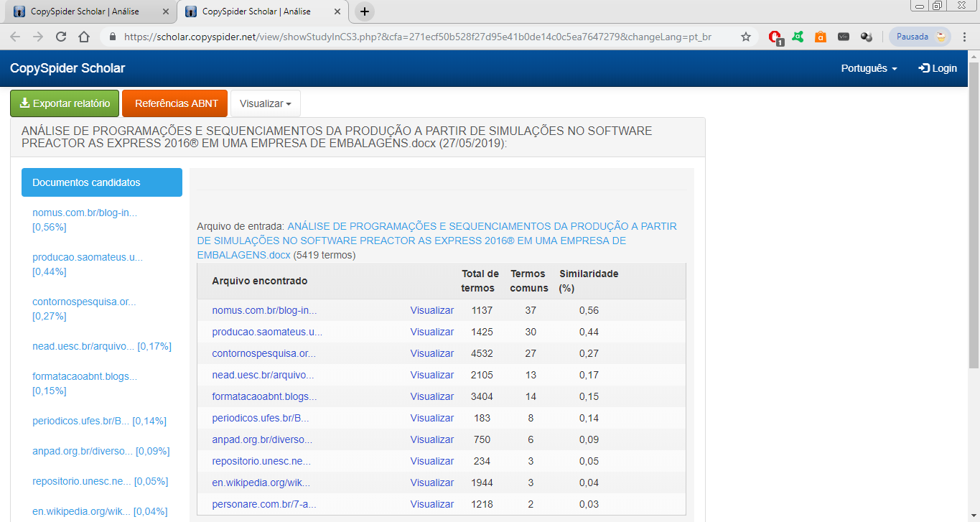The image size is (980, 522).
Task: Open the Chrome three-dot menu
Action: coord(966,37)
